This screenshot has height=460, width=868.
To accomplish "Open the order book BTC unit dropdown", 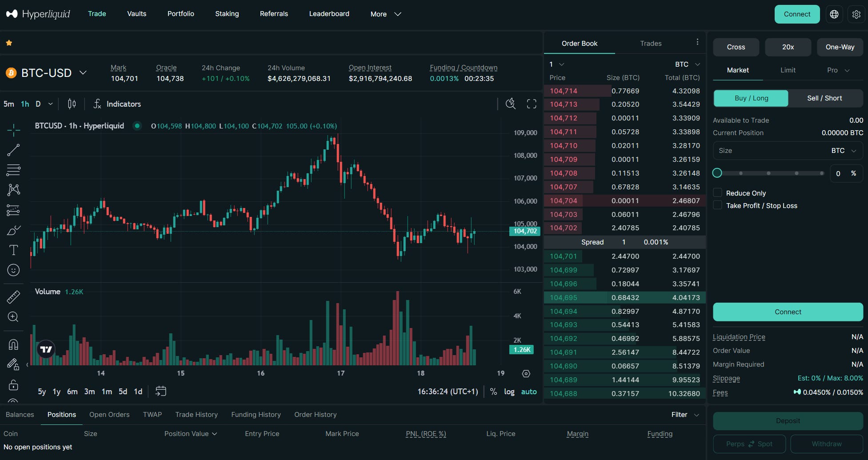I will click(x=688, y=64).
